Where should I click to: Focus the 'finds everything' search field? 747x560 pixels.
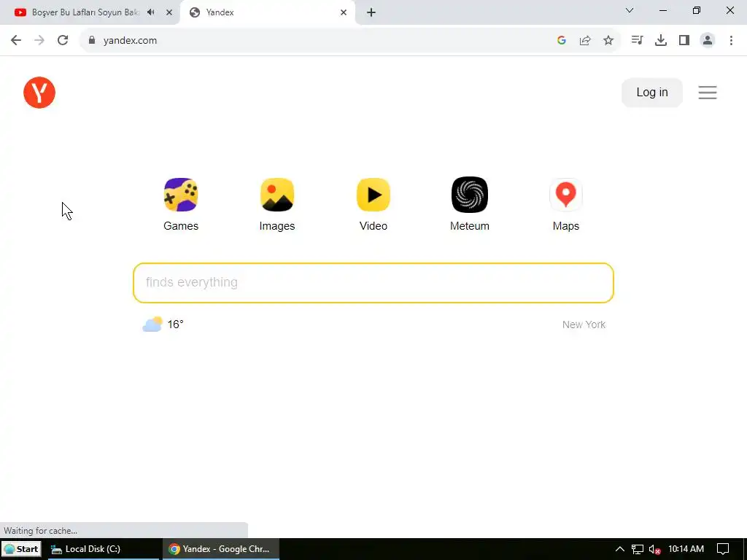coord(373,283)
